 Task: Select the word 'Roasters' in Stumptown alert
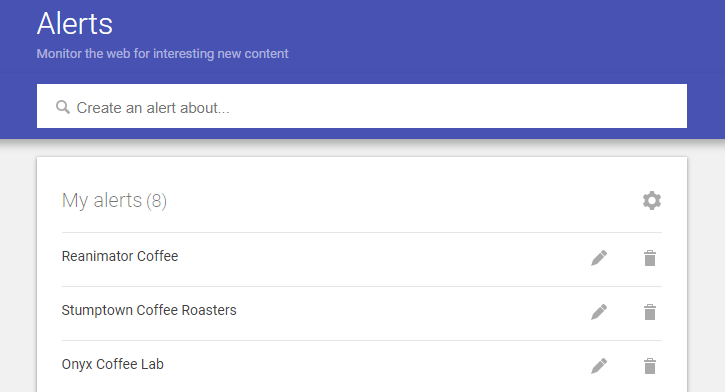coord(209,310)
